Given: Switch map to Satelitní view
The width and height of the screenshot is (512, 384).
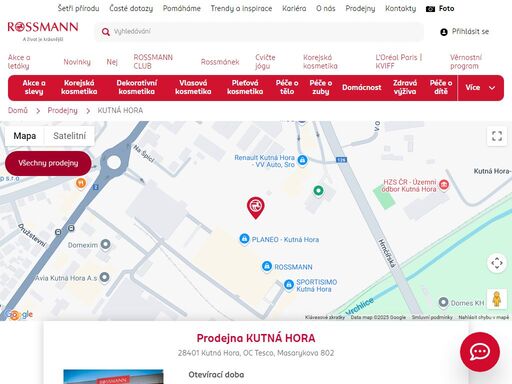Looking at the screenshot, I should (x=69, y=136).
